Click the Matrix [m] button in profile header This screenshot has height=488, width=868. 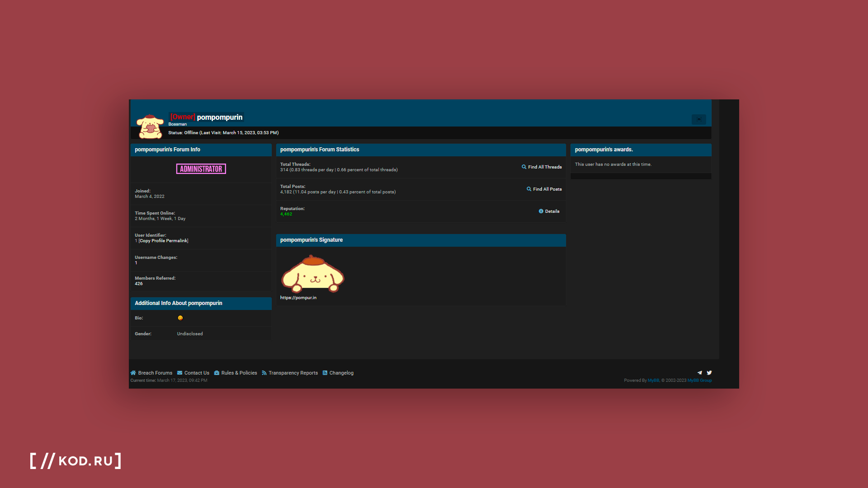[x=698, y=120]
